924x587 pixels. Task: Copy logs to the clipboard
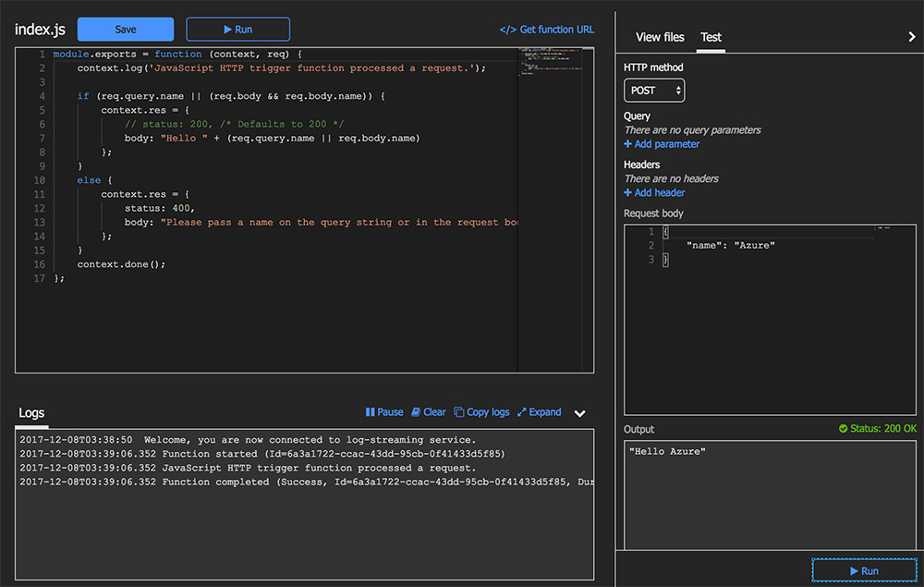[x=481, y=412]
